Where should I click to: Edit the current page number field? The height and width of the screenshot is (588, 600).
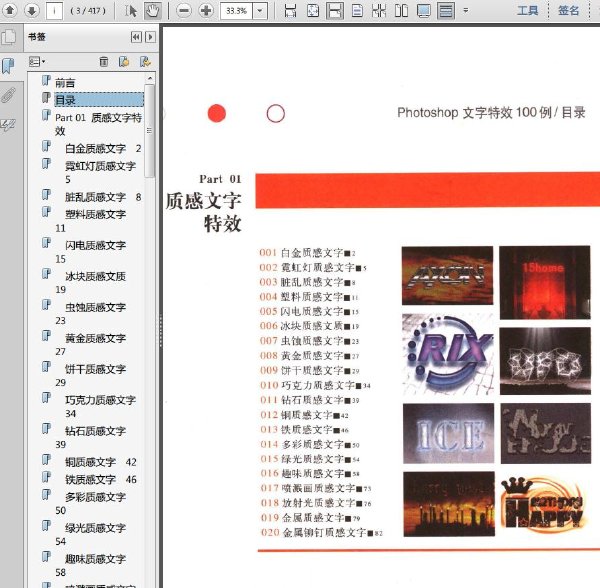point(54,11)
